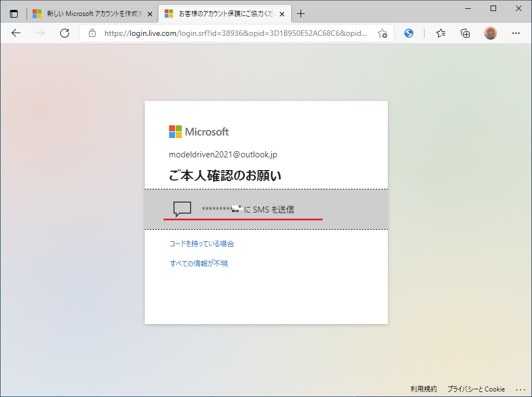Click the user profile avatar
Viewport: 532px width, 397px height.
(490, 33)
